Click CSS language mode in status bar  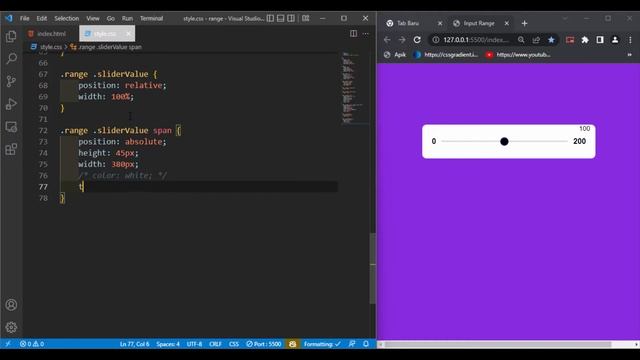(x=233, y=344)
